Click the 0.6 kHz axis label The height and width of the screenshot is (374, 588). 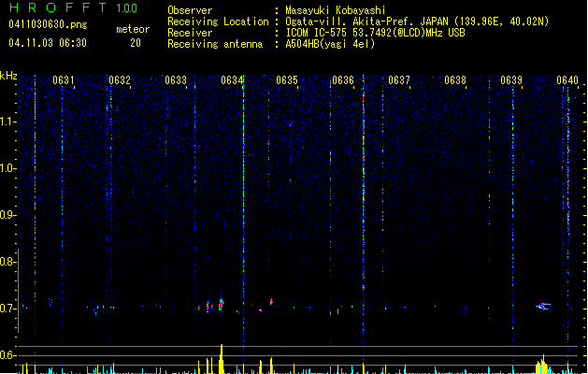click(8, 355)
